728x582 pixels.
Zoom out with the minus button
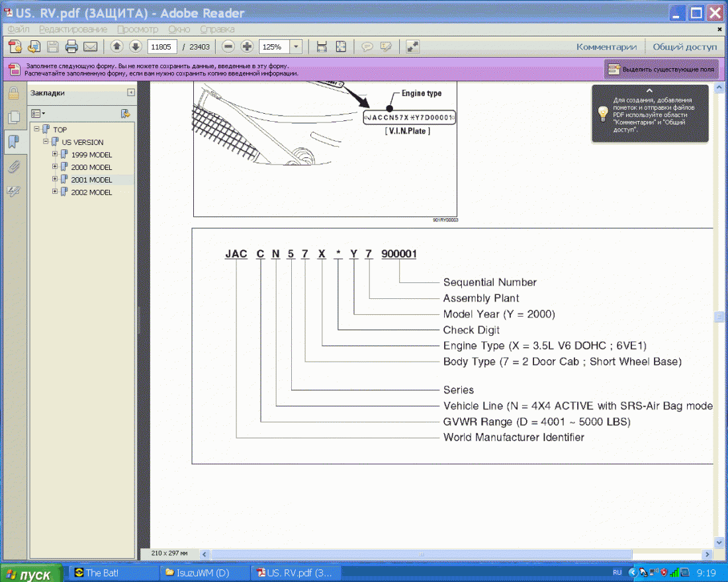point(228,46)
